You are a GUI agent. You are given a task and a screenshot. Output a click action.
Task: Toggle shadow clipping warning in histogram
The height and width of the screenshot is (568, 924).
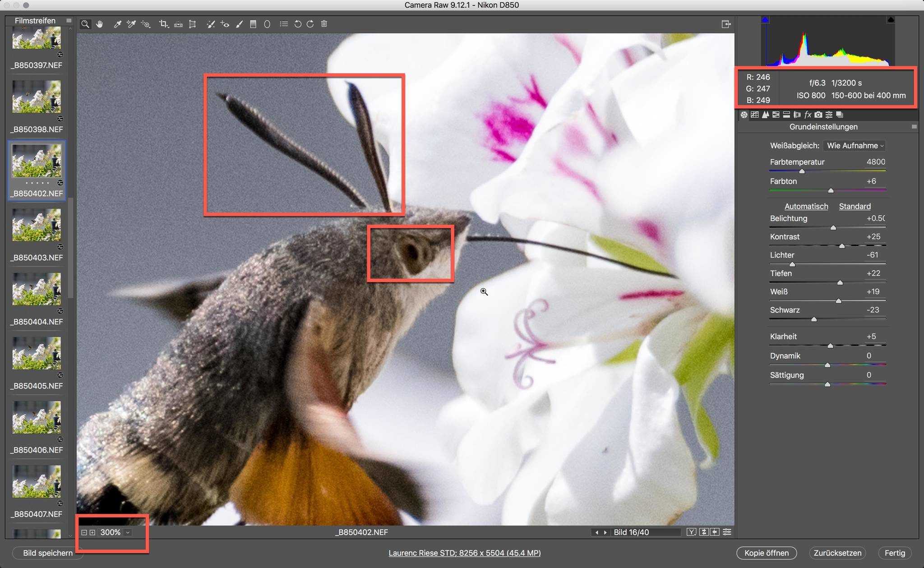coord(765,20)
